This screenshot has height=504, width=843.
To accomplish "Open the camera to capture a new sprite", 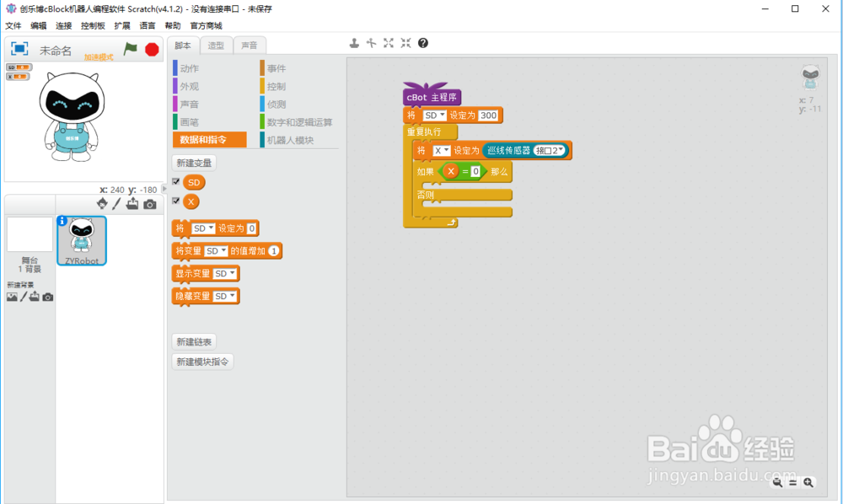I will point(149,203).
